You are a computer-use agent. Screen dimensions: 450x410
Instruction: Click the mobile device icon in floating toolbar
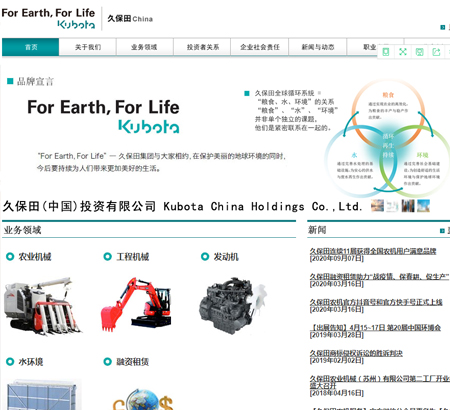coord(386,52)
